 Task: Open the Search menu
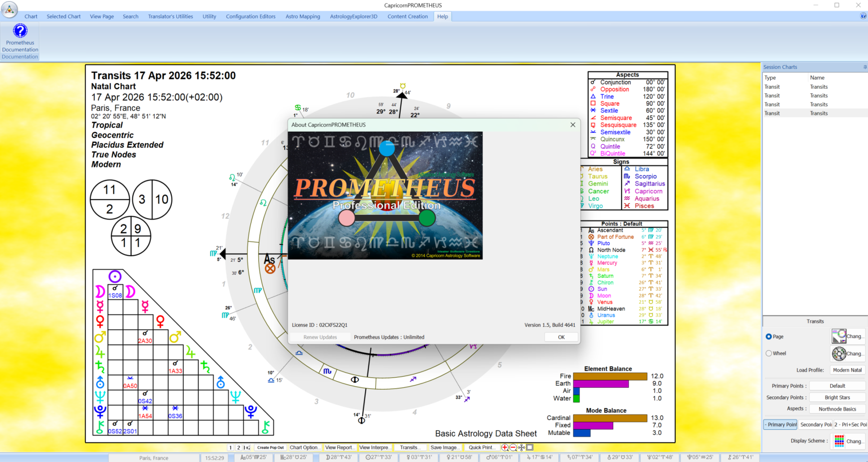coord(131,16)
